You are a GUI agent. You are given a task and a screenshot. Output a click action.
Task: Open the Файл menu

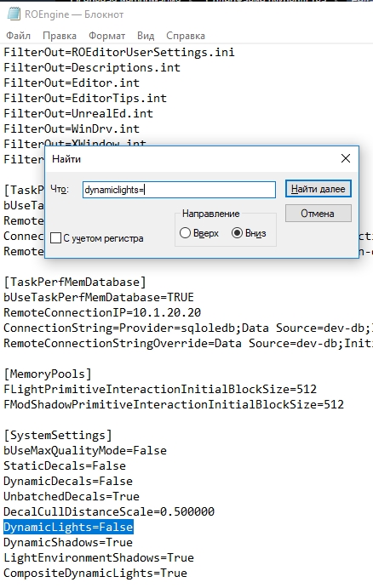click(x=18, y=36)
